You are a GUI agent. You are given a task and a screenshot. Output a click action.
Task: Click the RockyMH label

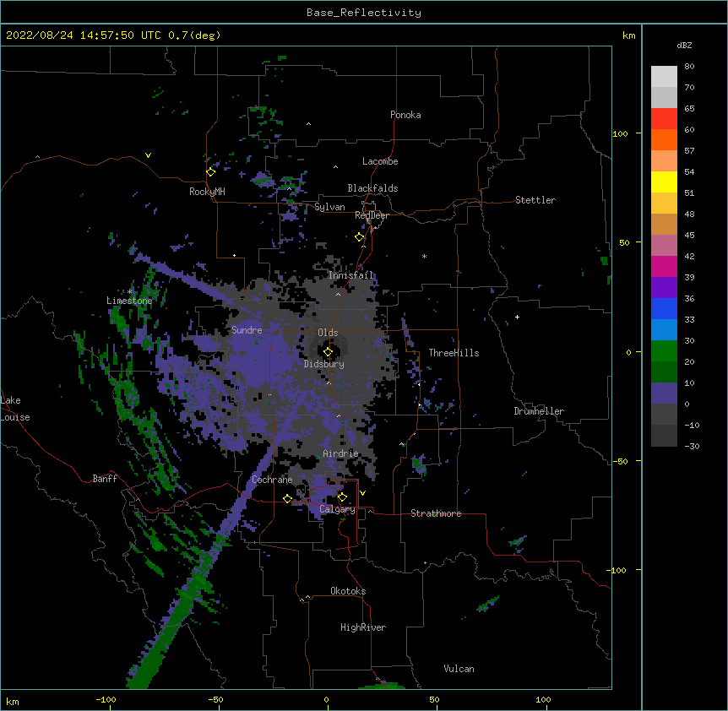coord(207,192)
